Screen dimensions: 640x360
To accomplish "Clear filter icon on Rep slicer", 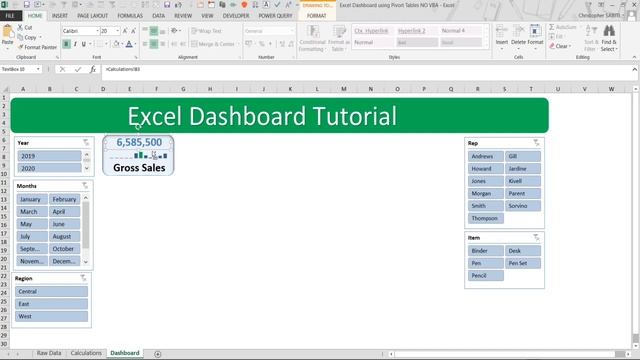I will coord(536,143).
